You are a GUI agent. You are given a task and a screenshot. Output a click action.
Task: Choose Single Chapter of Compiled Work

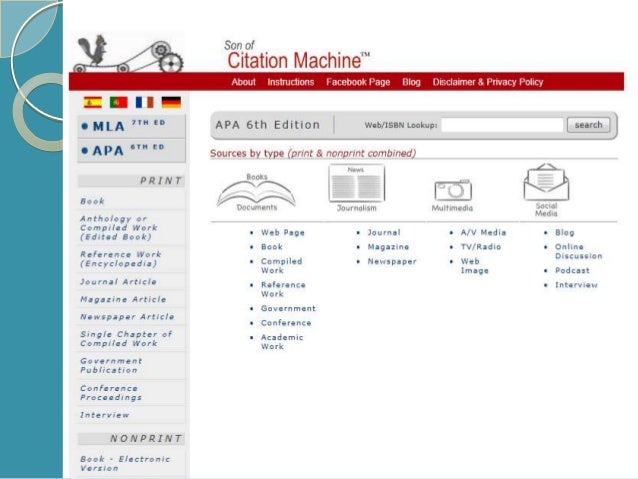click(x=126, y=339)
